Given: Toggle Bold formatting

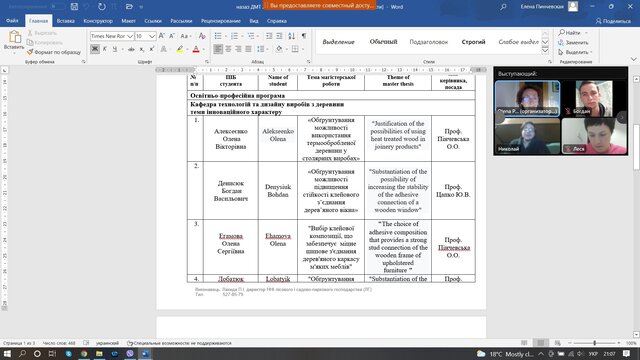Looking at the screenshot, I should click(x=95, y=49).
